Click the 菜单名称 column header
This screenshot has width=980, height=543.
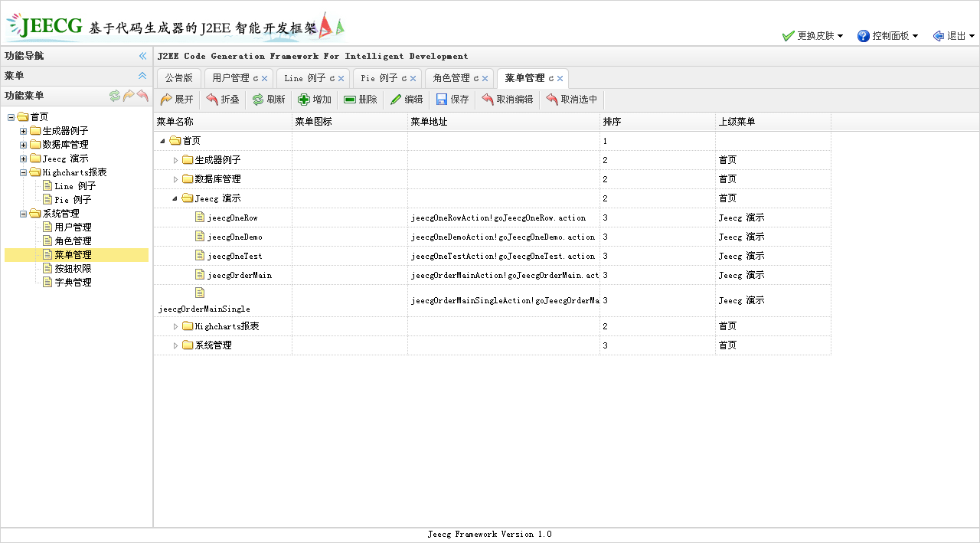223,122
